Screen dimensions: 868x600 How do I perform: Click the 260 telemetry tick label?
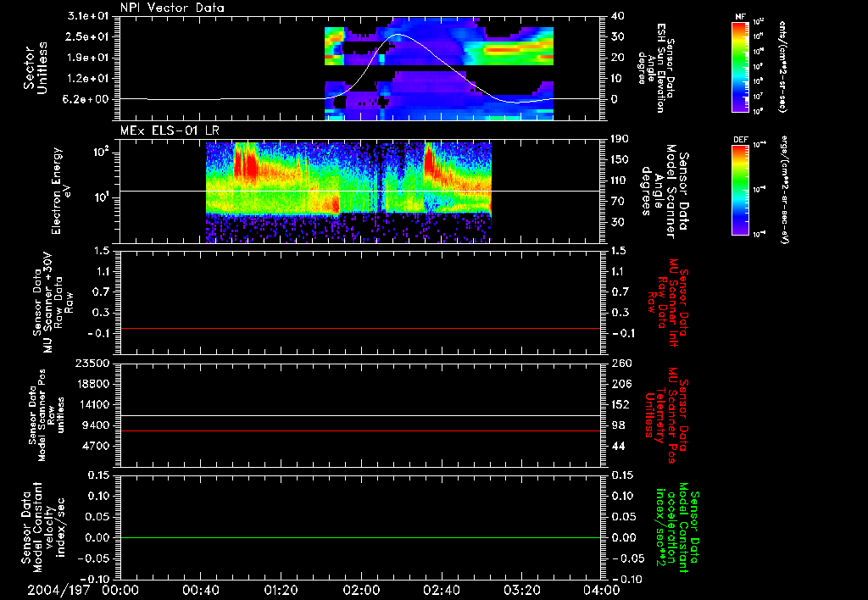620,363
